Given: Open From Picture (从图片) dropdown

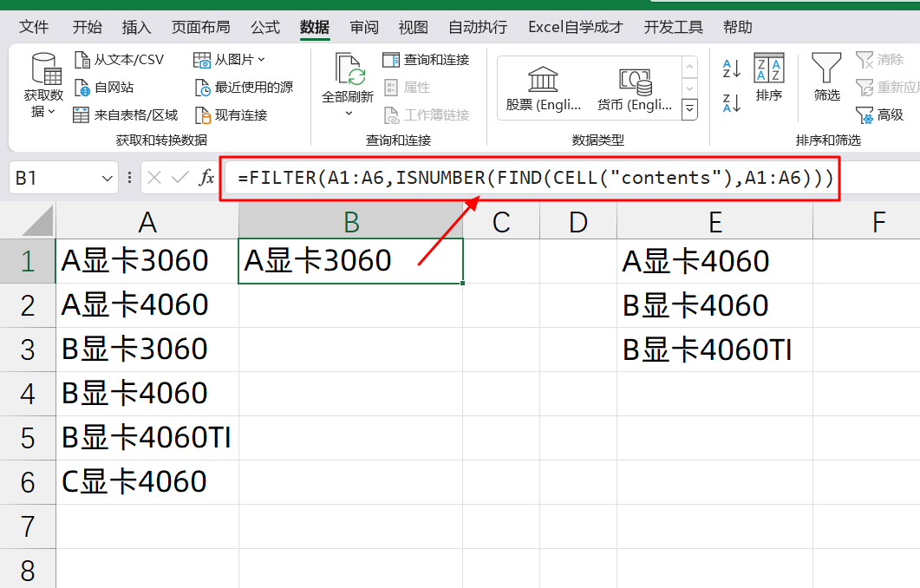Looking at the screenshot, I should pos(229,59).
